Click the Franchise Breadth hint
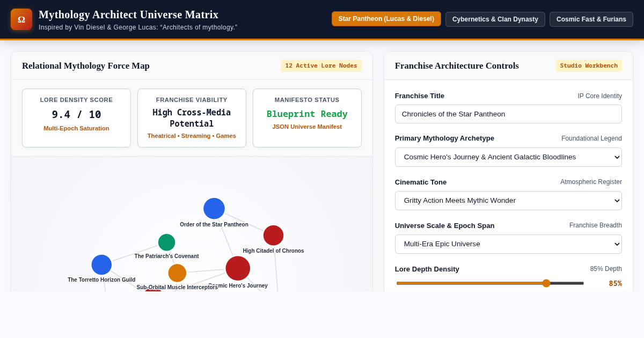Viewport: 644px width, 338px height. (596, 225)
